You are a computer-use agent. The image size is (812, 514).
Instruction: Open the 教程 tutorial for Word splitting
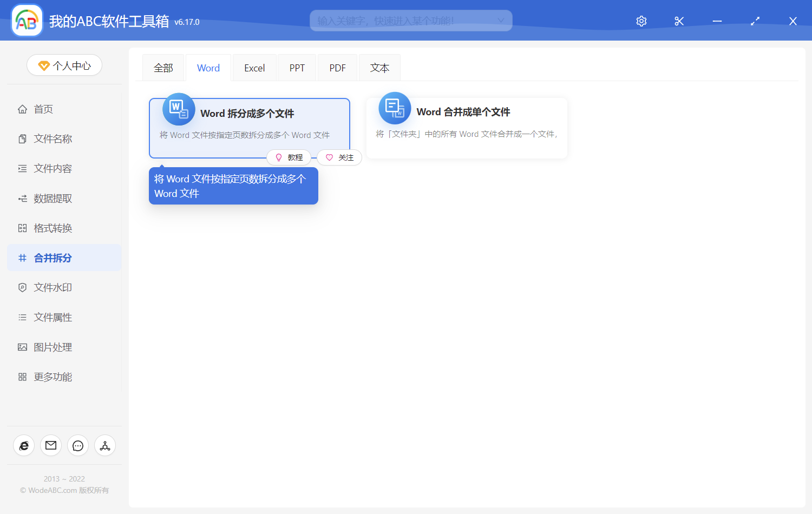tap(289, 157)
